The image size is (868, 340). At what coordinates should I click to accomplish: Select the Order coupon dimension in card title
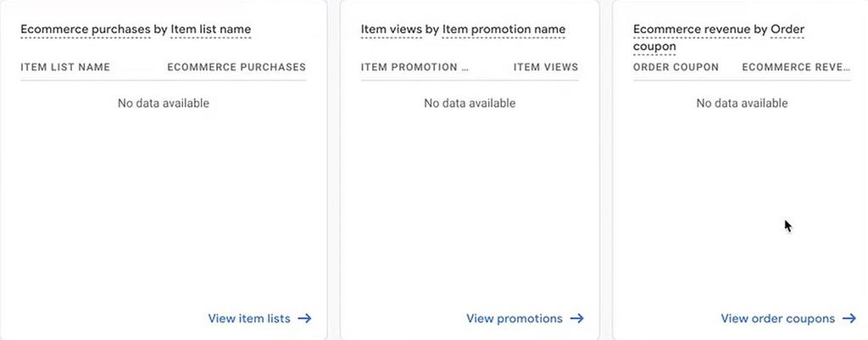coord(719,37)
